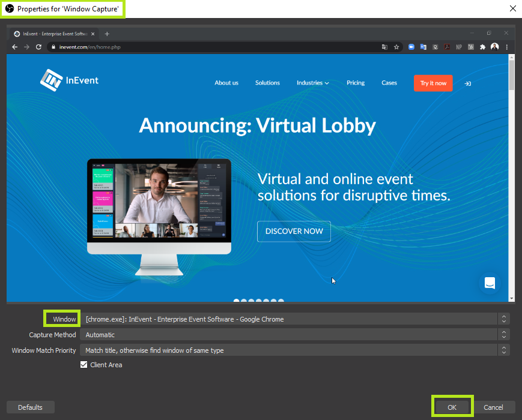Expand the Industries menu
Image resolution: width=522 pixels, height=420 pixels.
(x=312, y=83)
